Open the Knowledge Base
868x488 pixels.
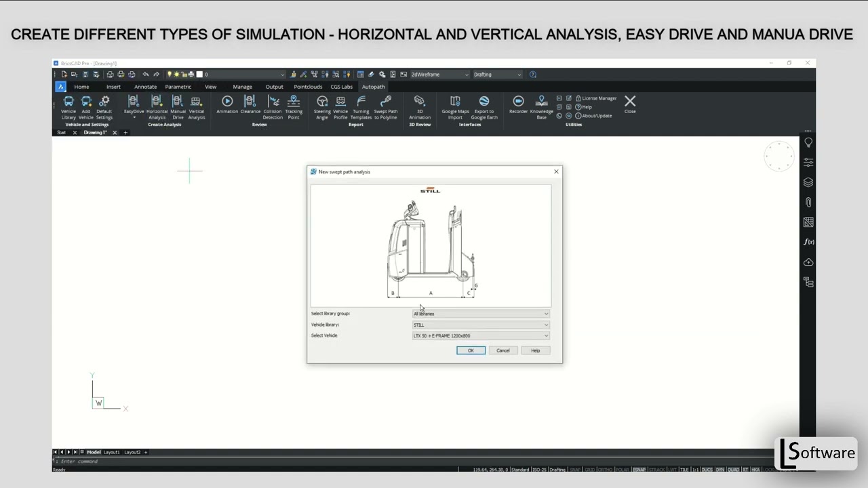coord(541,107)
